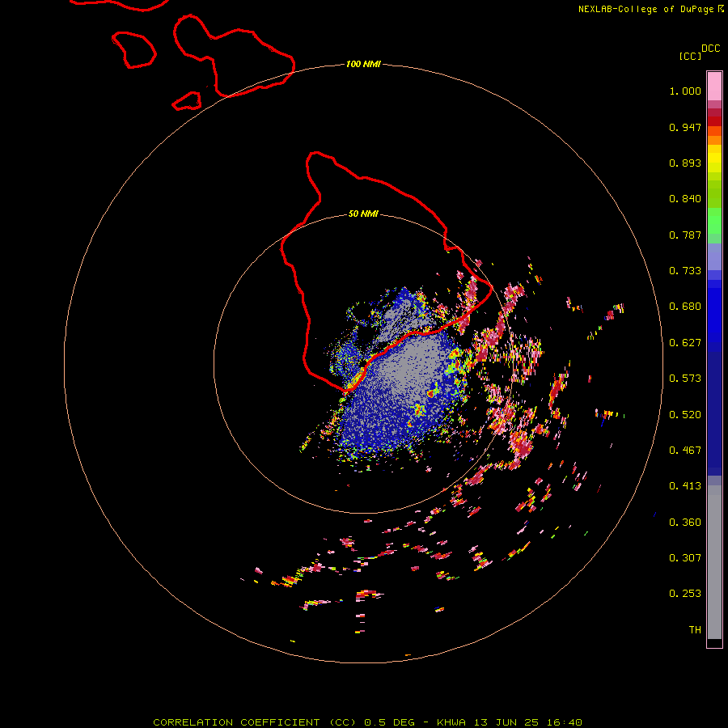Viewport: 728px width, 728px height.
Task: Click the 0.307 scale value
Action: pyautogui.click(x=685, y=557)
